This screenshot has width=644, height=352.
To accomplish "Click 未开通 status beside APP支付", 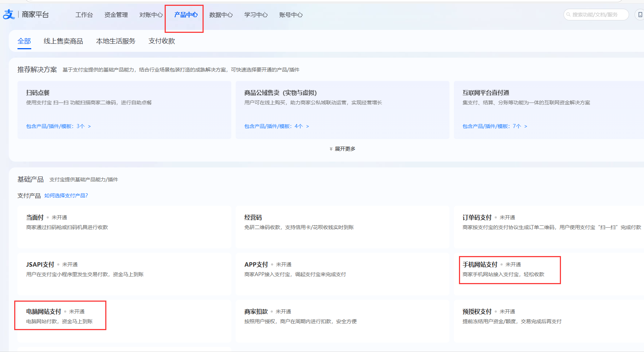I will pyautogui.click(x=284, y=264).
